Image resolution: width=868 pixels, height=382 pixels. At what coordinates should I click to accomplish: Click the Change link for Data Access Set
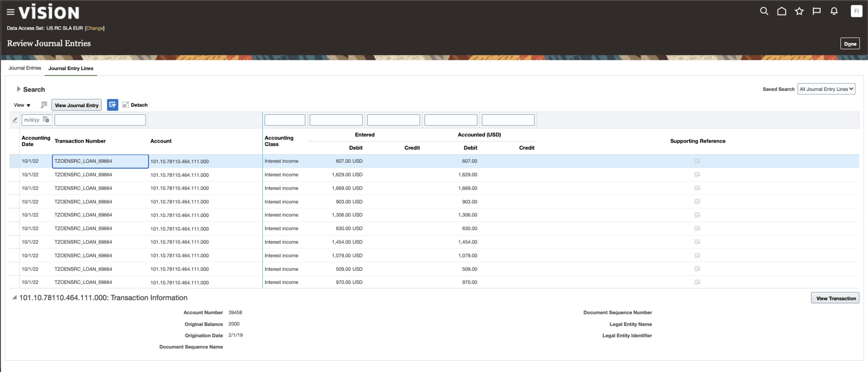[x=94, y=28]
